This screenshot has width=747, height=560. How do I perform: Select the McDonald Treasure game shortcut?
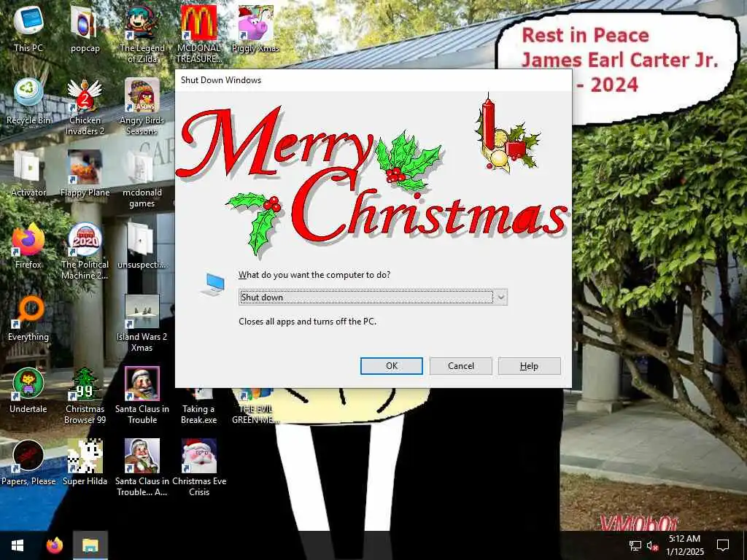[198, 34]
